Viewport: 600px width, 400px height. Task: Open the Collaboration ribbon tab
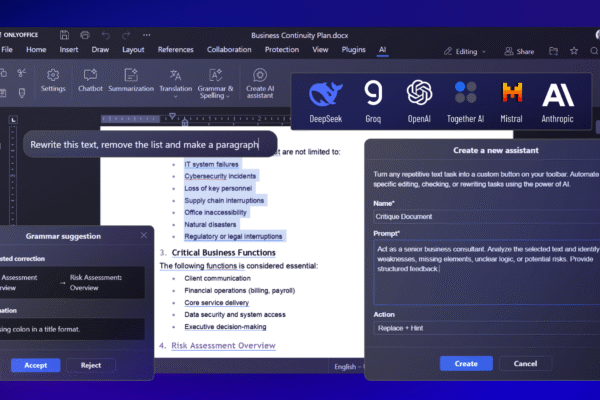click(229, 49)
